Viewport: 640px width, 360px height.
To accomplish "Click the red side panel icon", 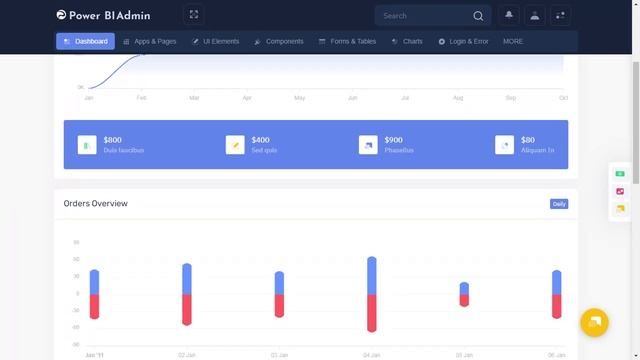I will (x=620, y=191).
